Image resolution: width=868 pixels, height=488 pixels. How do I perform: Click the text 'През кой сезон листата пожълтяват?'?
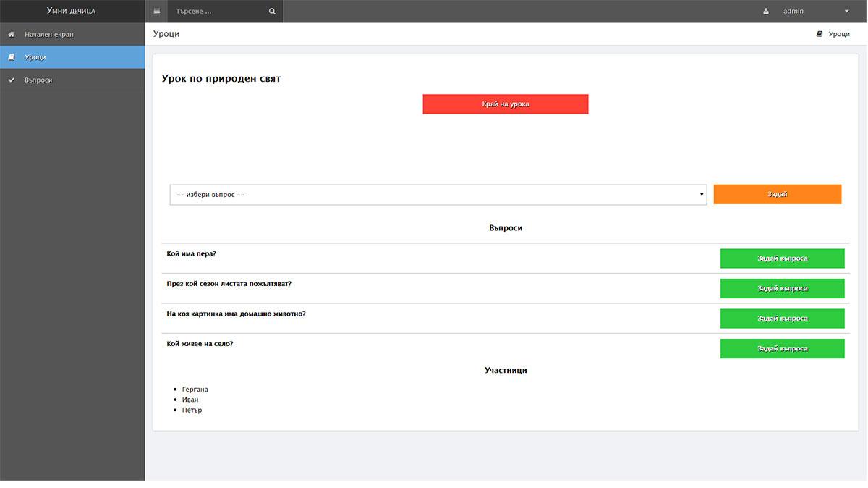point(229,284)
